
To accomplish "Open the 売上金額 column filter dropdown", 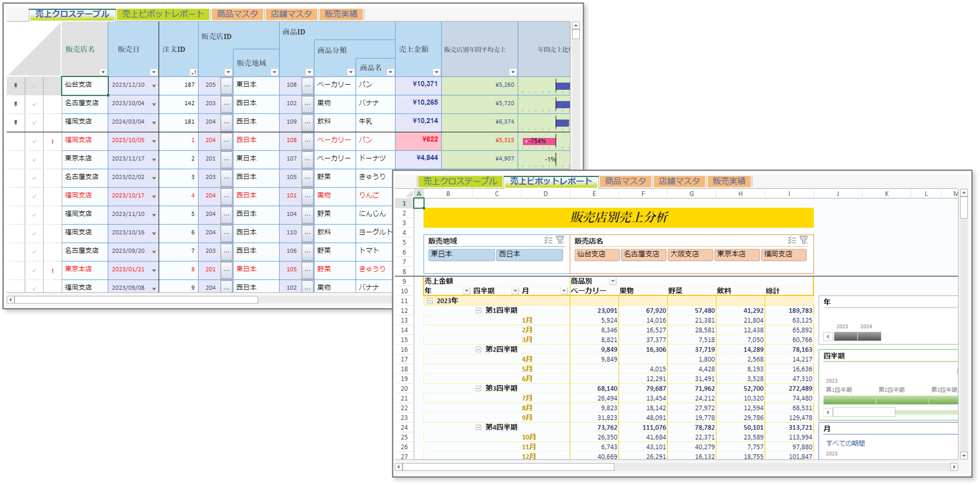I will [436, 72].
